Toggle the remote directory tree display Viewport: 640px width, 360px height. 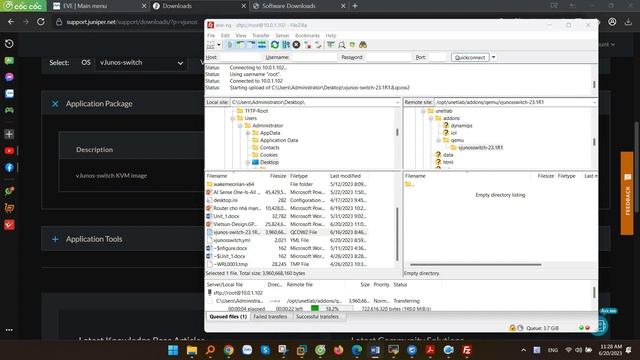[x=251, y=45]
